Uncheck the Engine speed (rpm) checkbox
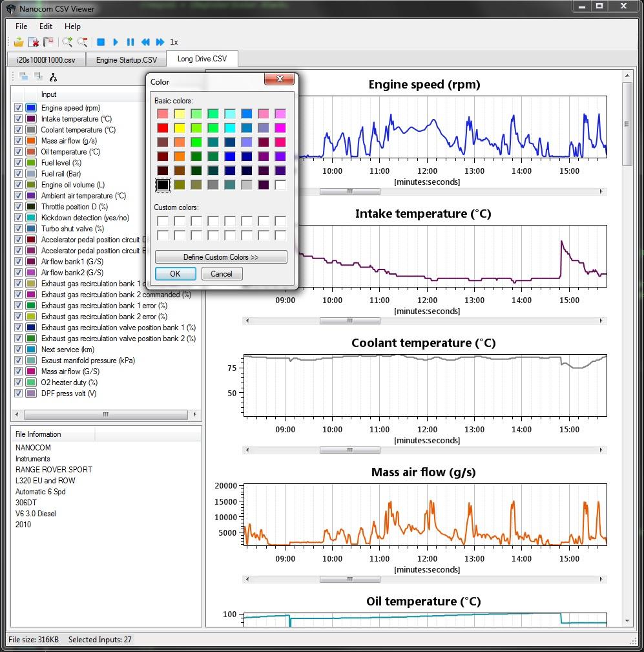644x652 pixels. click(x=18, y=108)
